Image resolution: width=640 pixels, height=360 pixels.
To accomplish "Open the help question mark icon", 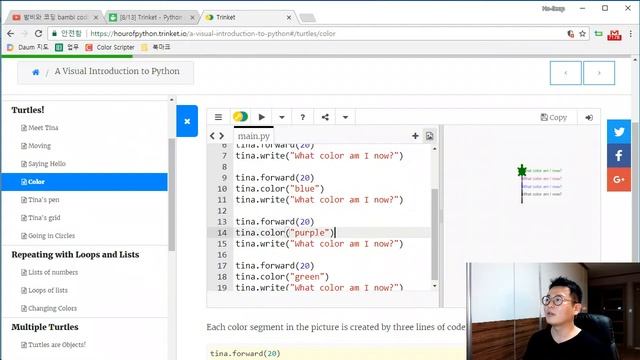I will pyautogui.click(x=302, y=117).
